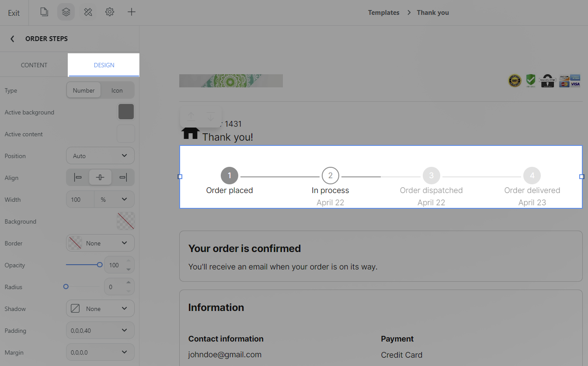Image resolution: width=588 pixels, height=366 pixels.
Task: Set alignment to right align
Action: coord(123,177)
